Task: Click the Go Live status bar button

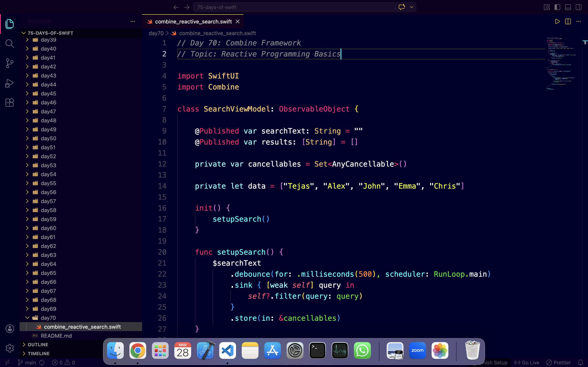Action: (x=527, y=363)
